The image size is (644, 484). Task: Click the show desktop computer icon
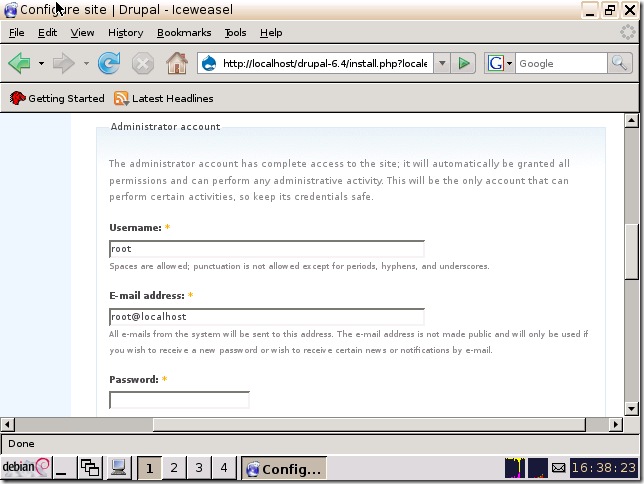pyautogui.click(x=118, y=468)
